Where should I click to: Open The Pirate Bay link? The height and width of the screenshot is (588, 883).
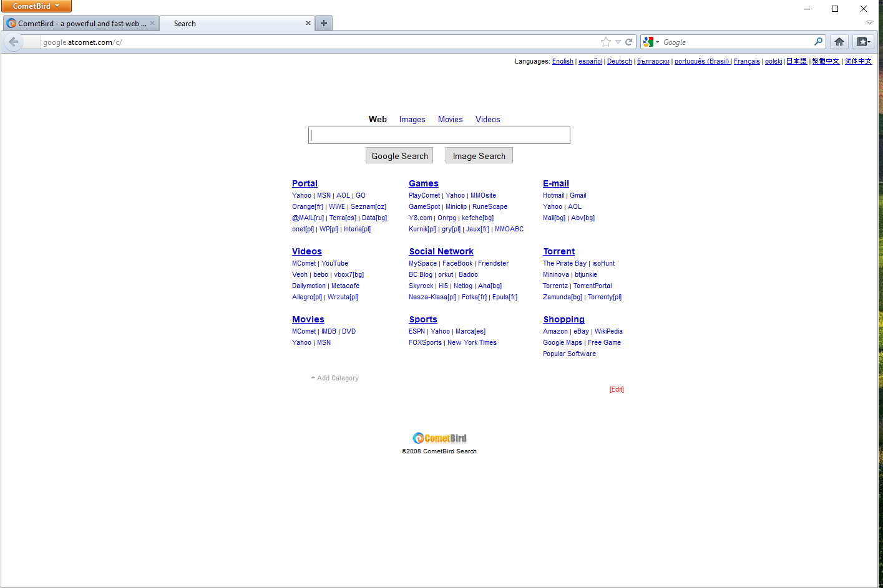pos(565,263)
